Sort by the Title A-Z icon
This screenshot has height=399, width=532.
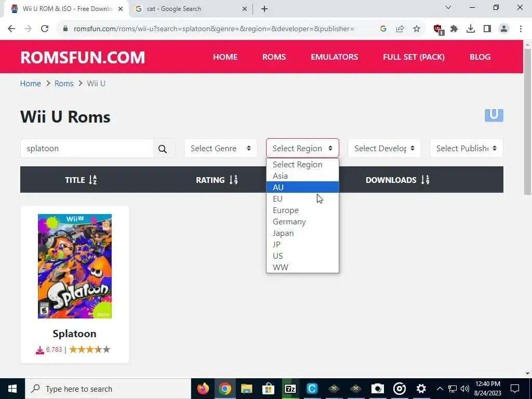tap(93, 180)
